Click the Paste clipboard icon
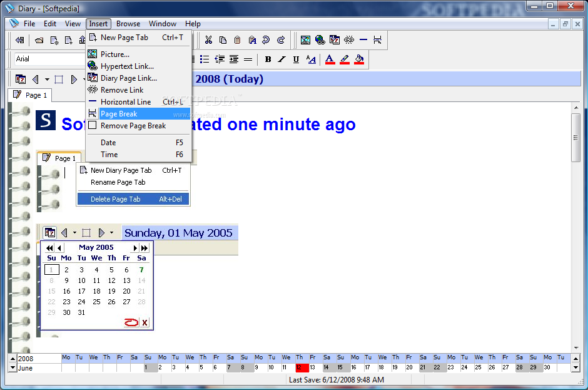Screen dimensions: 588x390 coord(237,40)
